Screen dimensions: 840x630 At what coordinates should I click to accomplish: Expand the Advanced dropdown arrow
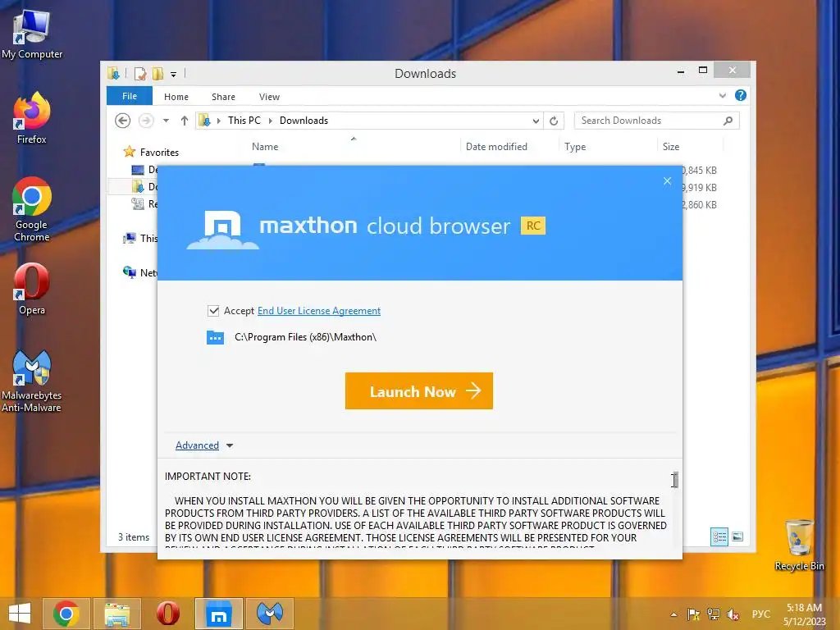[x=230, y=445]
